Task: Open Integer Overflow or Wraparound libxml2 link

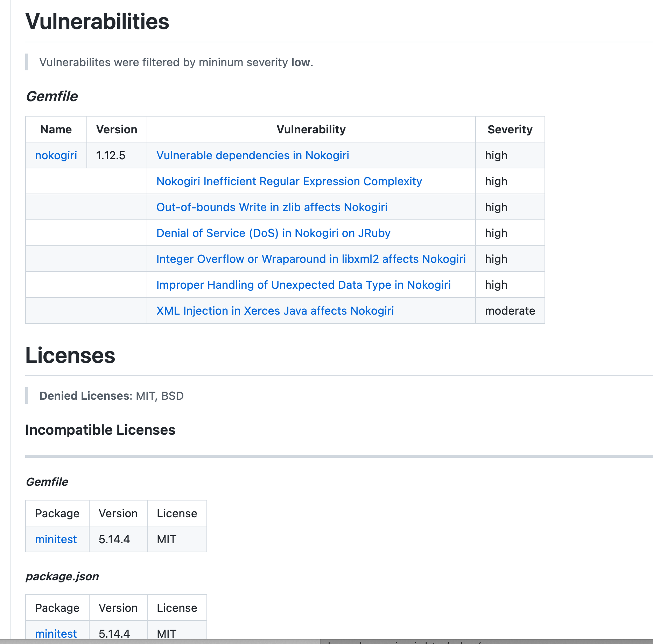Action: pyautogui.click(x=311, y=259)
